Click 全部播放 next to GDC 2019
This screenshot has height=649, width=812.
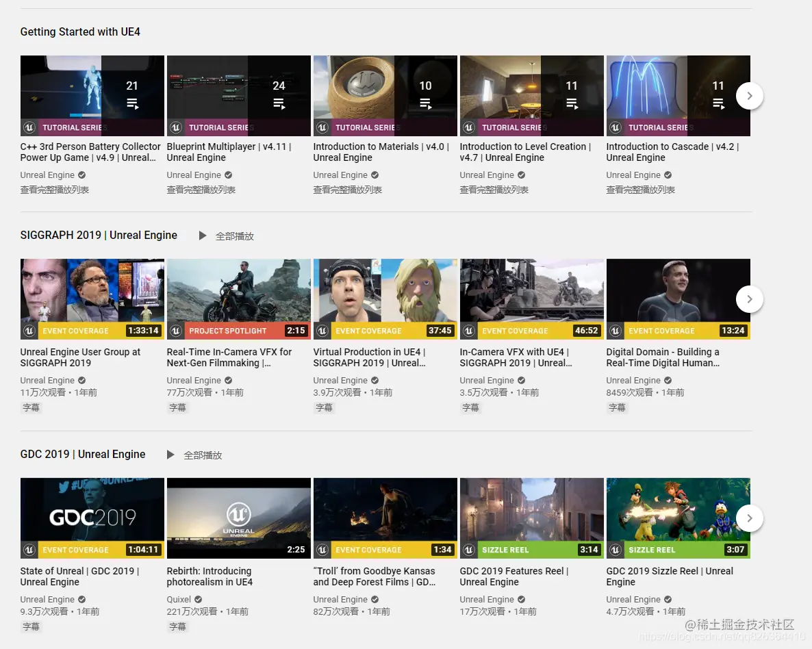pos(203,455)
